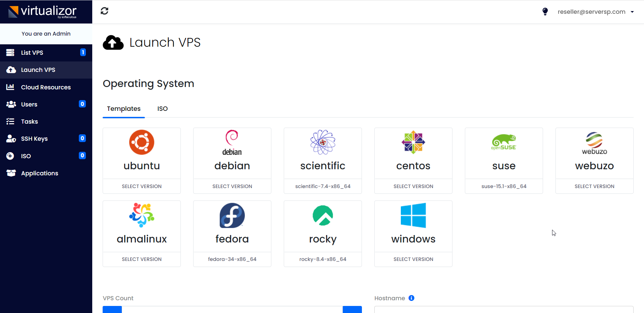
Task: Switch to the Templates tab
Action: click(x=124, y=109)
